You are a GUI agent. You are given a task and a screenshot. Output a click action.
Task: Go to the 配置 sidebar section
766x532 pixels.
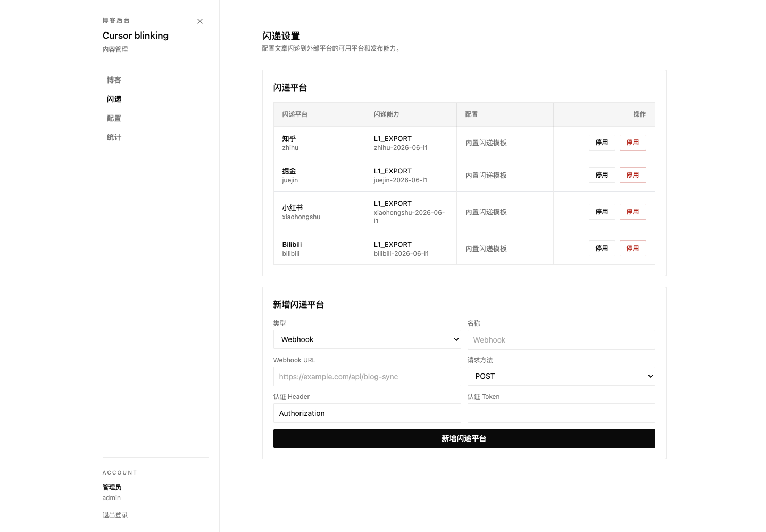(114, 118)
